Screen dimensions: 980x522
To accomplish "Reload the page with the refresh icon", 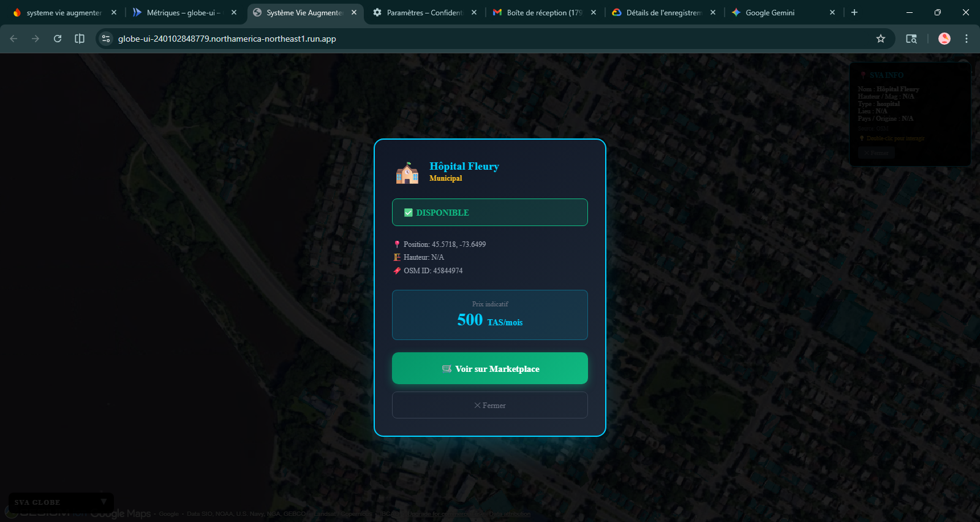I will click(58, 39).
